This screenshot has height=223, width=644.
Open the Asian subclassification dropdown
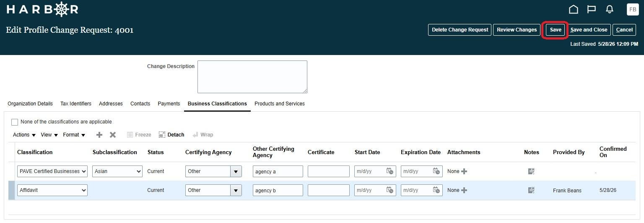click(x=117, y=171)
